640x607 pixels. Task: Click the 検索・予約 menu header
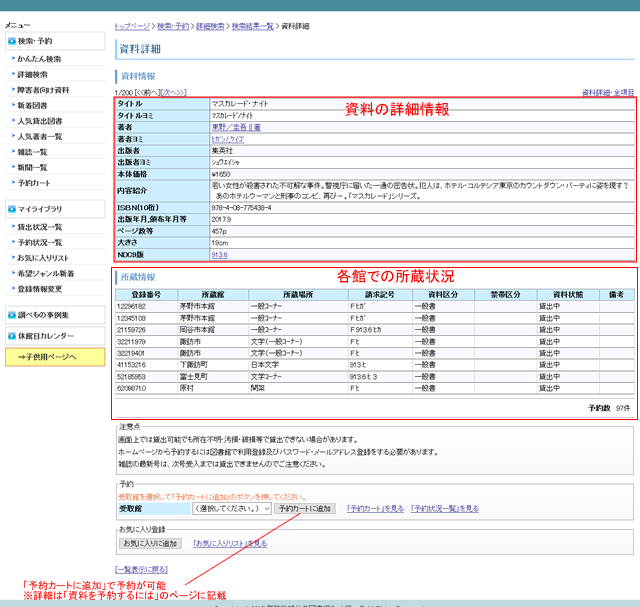pyautogui.click(x=55, y=41)
